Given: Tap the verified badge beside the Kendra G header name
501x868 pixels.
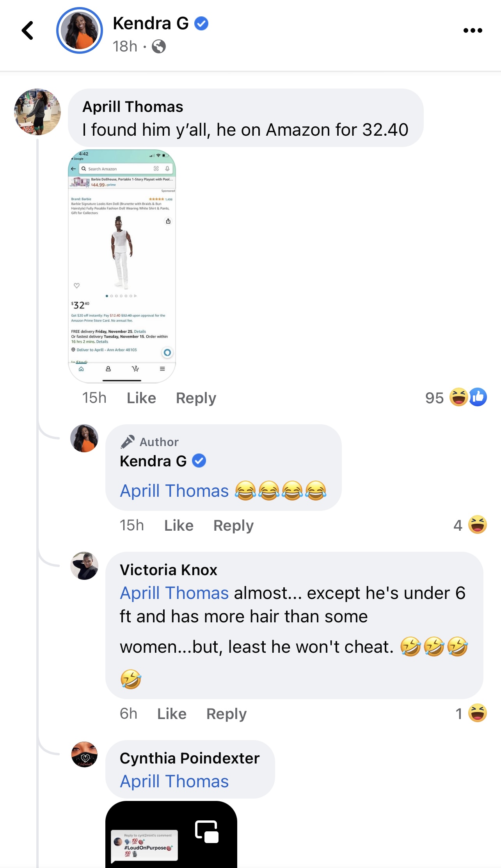Looking at the screenshot, I should (201, 23).
